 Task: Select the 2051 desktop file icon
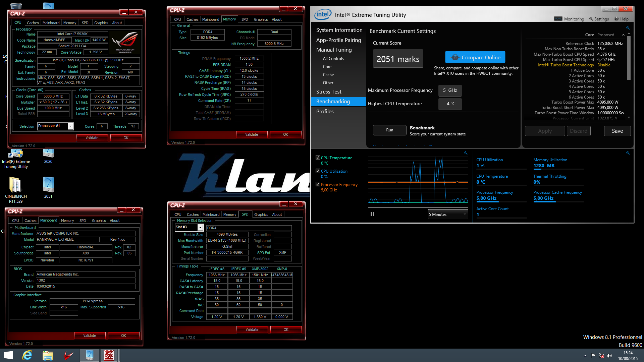[48, 188]
